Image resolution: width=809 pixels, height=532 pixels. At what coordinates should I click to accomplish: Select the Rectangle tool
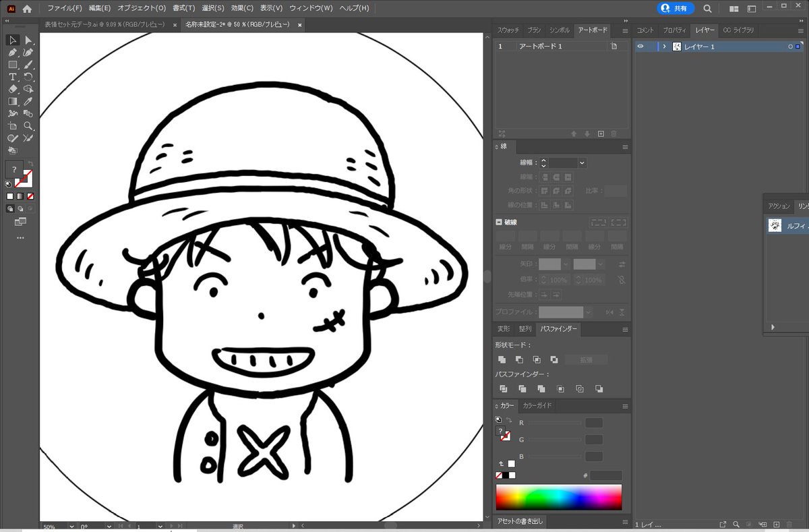point(12,65)
